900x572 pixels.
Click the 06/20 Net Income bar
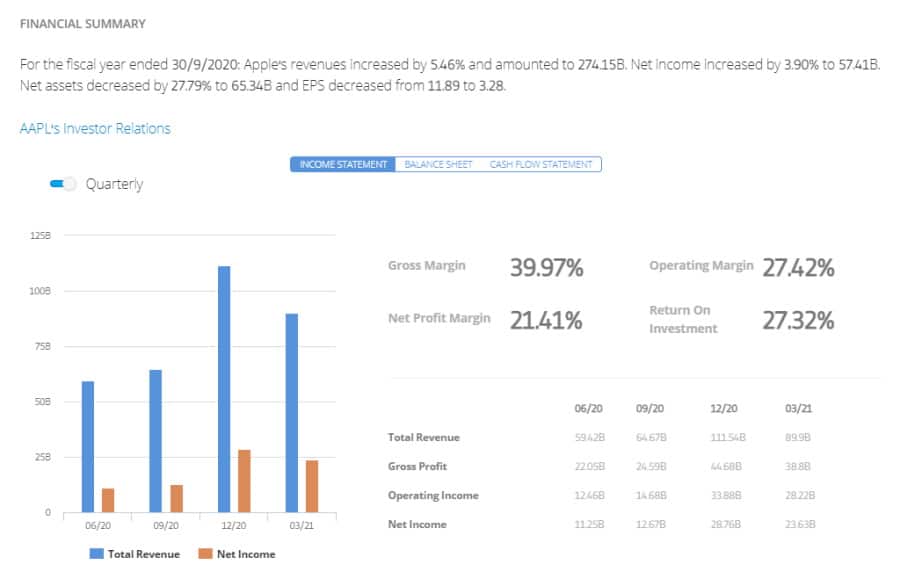click(x=108, y=500)
